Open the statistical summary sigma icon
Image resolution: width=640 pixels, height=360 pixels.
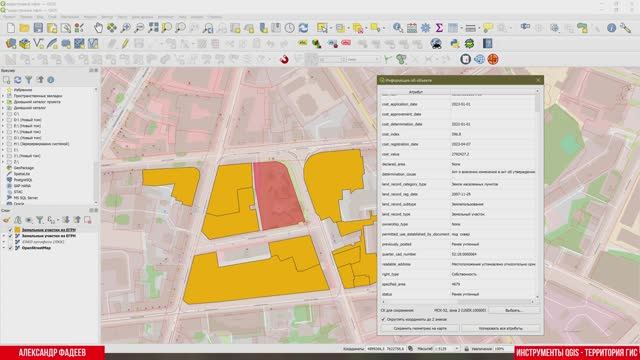tap(439, 28)
